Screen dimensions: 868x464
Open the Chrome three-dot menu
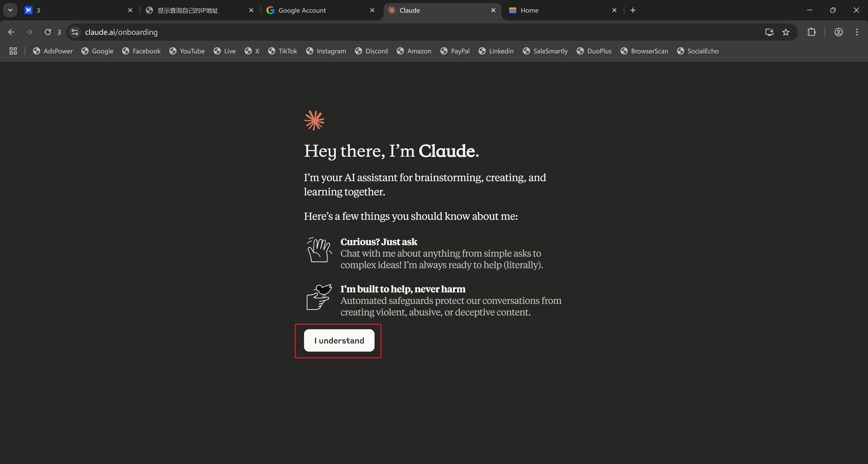click(857, 32)
